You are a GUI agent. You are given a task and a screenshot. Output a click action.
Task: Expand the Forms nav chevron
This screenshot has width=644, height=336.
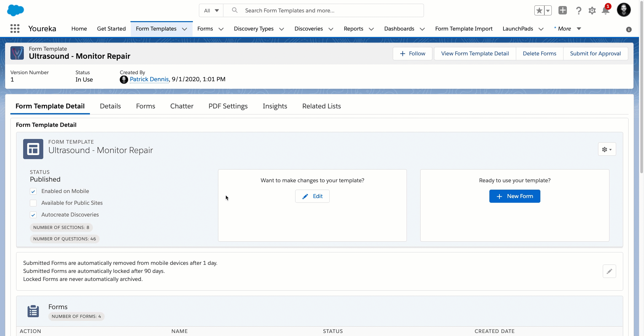221,29
